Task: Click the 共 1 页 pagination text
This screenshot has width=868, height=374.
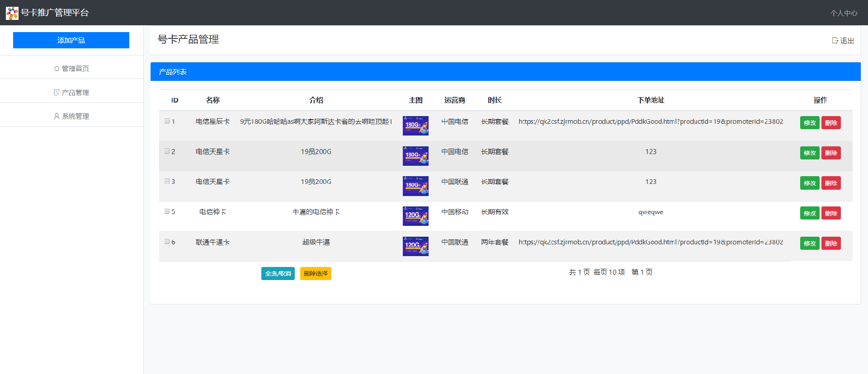Action: (x=579, y=272)
